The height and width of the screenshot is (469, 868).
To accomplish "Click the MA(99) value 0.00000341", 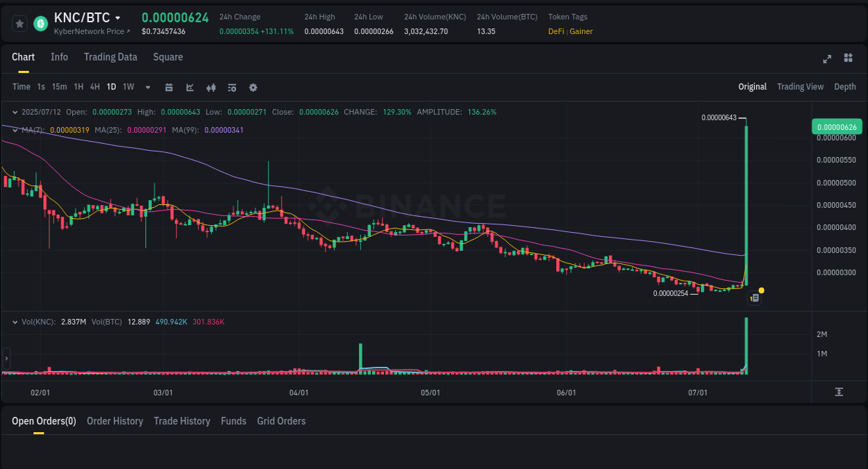I will (224, 130).
